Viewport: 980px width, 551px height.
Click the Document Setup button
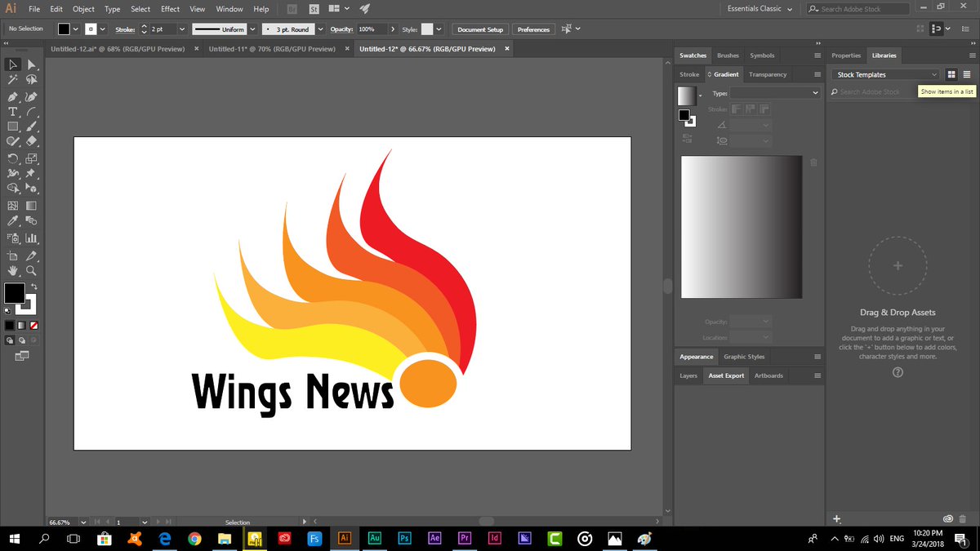[x=479, y=29]
